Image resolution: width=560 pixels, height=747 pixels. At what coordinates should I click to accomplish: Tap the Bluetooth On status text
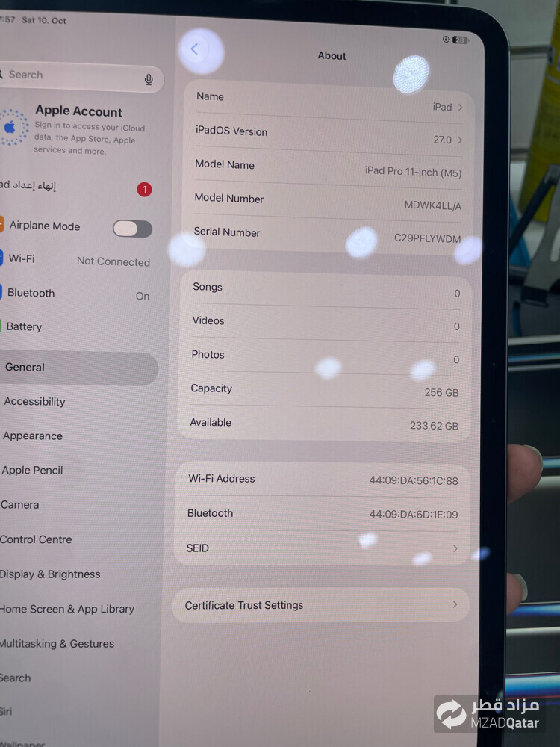[x=143, y=296]
